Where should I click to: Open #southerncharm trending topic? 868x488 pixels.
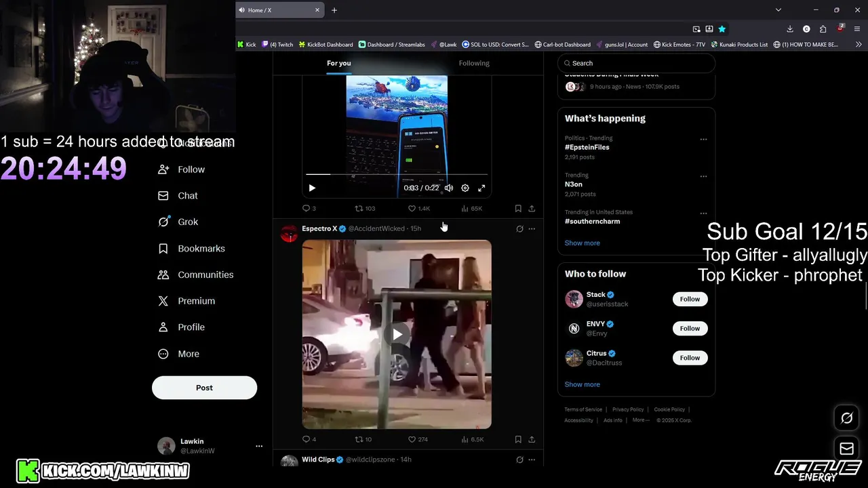click(x=592, y=221)
